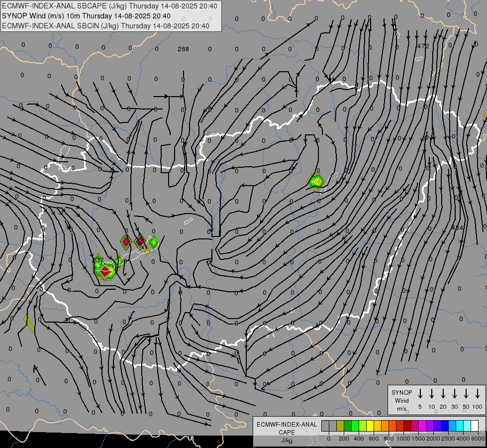This screenshot has width=487, height=448.
Task: Click the 4000 tick label on the CAPE scale
Action: 463,439
